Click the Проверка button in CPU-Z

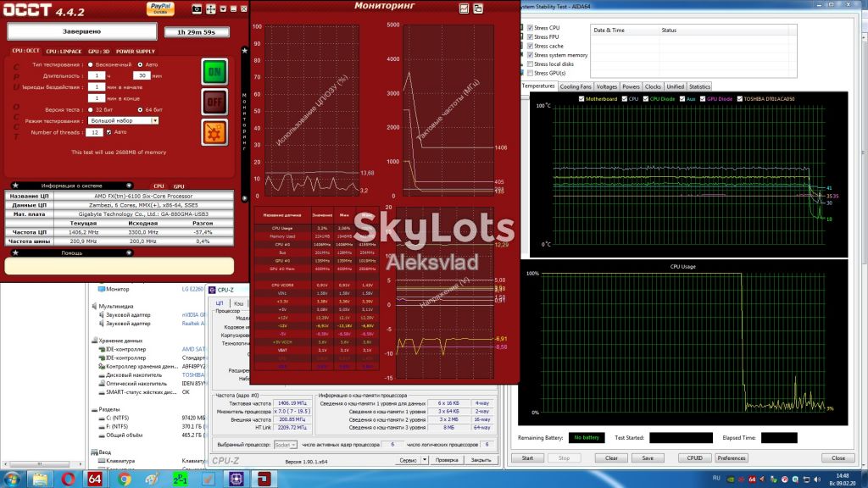click(x=447, y=460)
